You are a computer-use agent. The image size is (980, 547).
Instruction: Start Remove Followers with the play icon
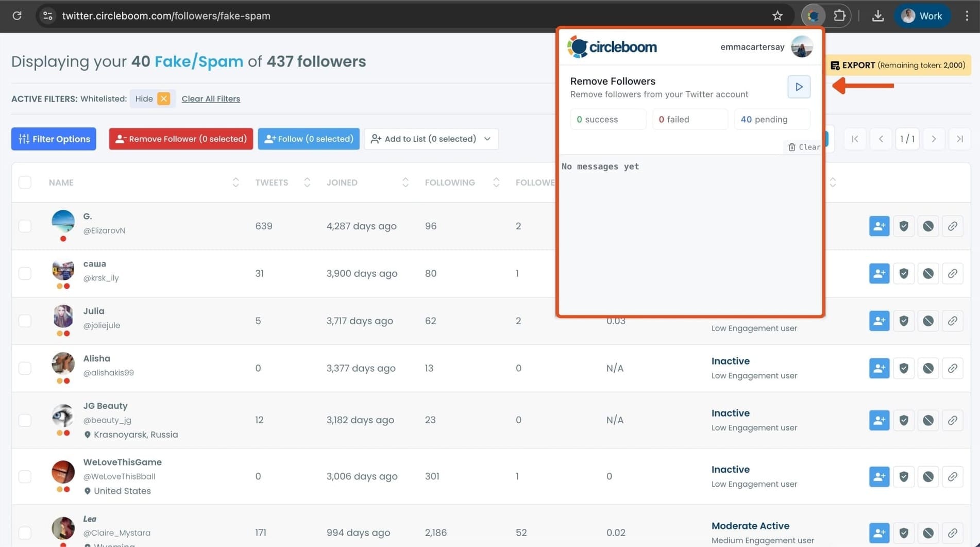point(798,87)
